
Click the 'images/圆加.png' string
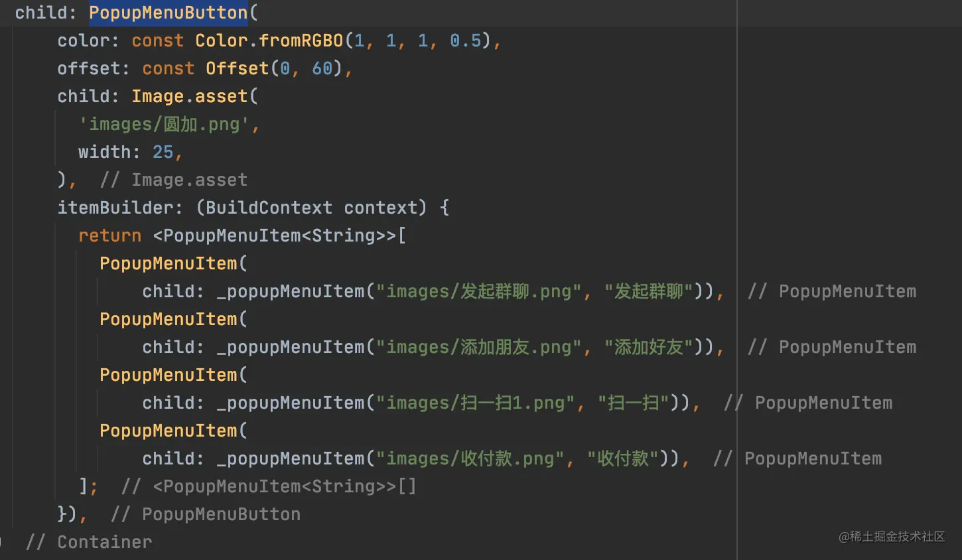(165, 124)
